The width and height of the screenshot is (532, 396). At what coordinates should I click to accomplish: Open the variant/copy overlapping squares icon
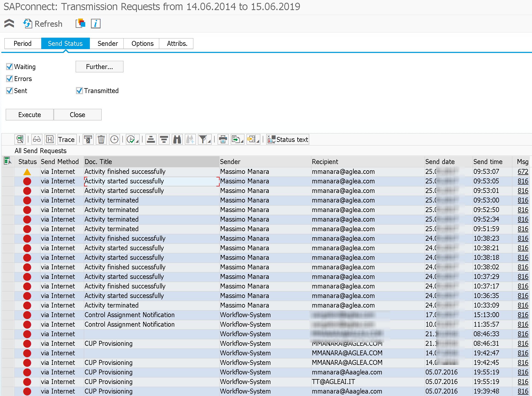coord(80,24)
